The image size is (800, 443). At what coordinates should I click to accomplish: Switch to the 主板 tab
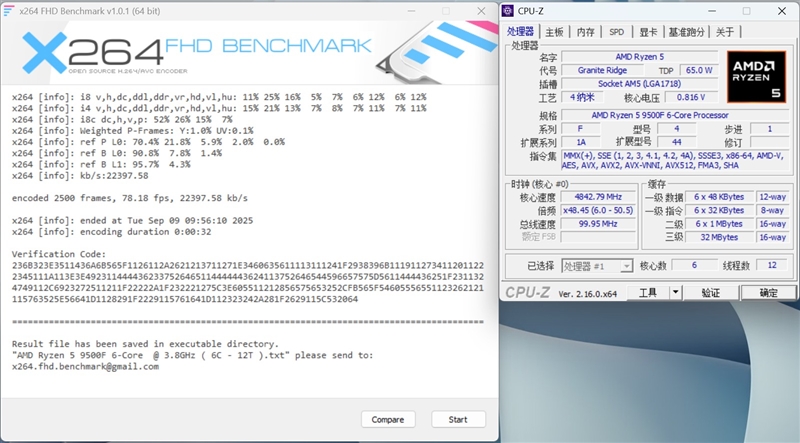(554, 32)
